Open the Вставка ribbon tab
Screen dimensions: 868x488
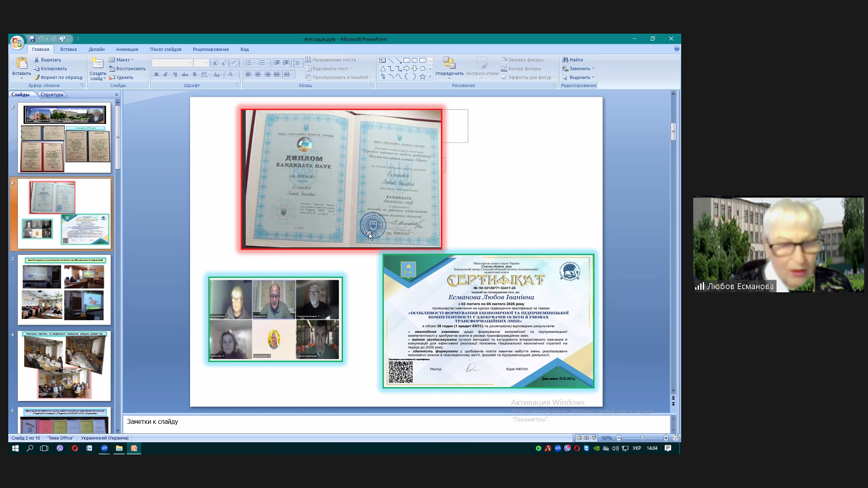tap(69, 49)
